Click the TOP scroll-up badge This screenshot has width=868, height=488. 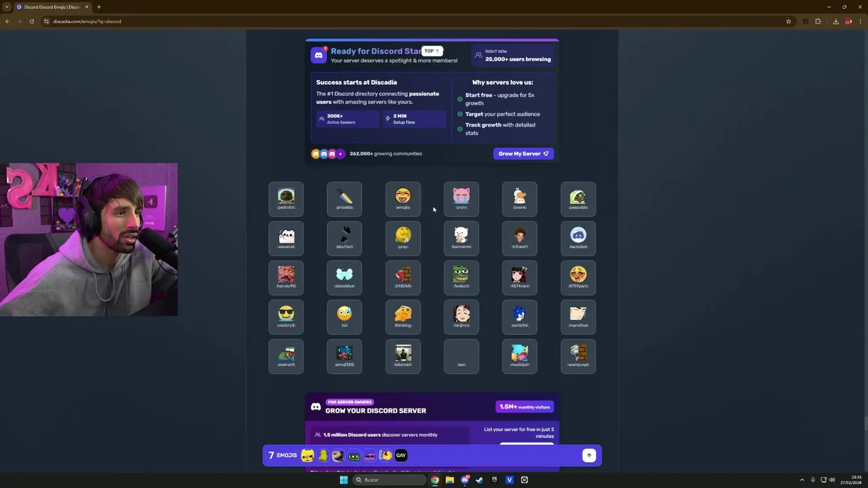432,51
